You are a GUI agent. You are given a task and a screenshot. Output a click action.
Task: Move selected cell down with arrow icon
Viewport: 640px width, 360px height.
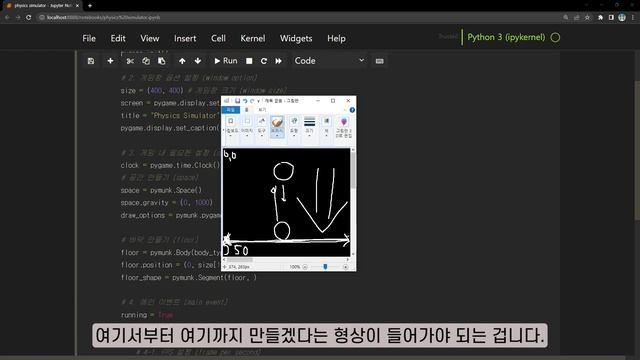(198, 61)
